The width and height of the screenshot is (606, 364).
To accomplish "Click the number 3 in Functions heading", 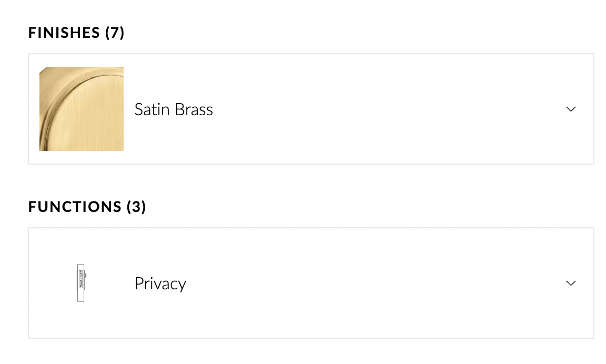I will (x=136, y=207).
